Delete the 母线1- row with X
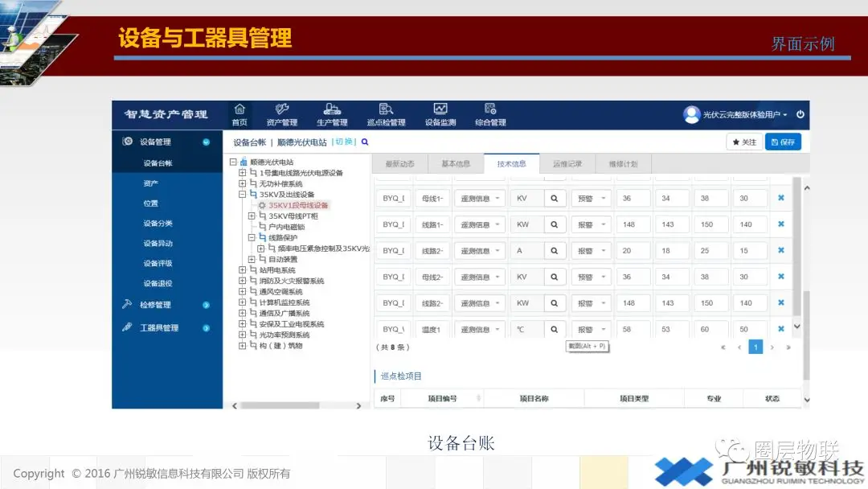Viewport: 868px width, 489px height. pos(781,198)
